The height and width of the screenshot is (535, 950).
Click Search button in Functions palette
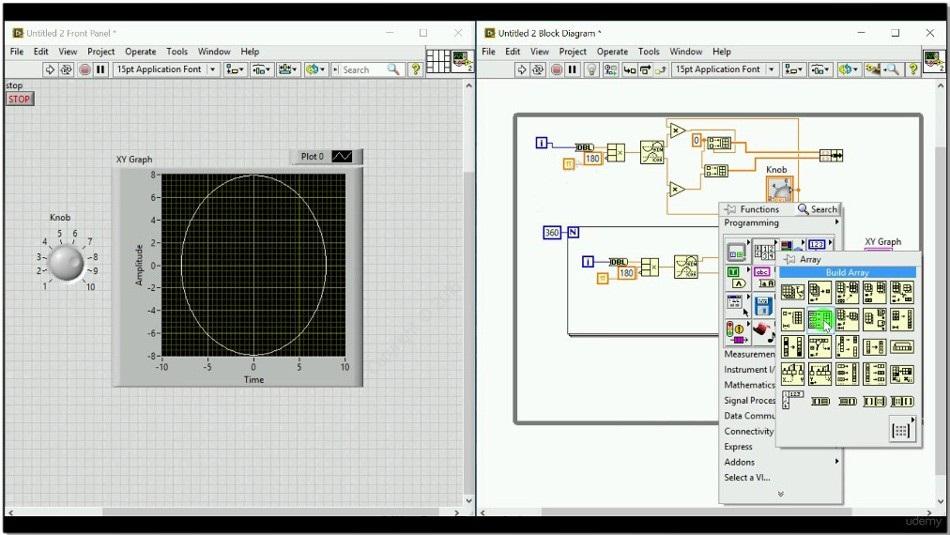coord(818,209)
